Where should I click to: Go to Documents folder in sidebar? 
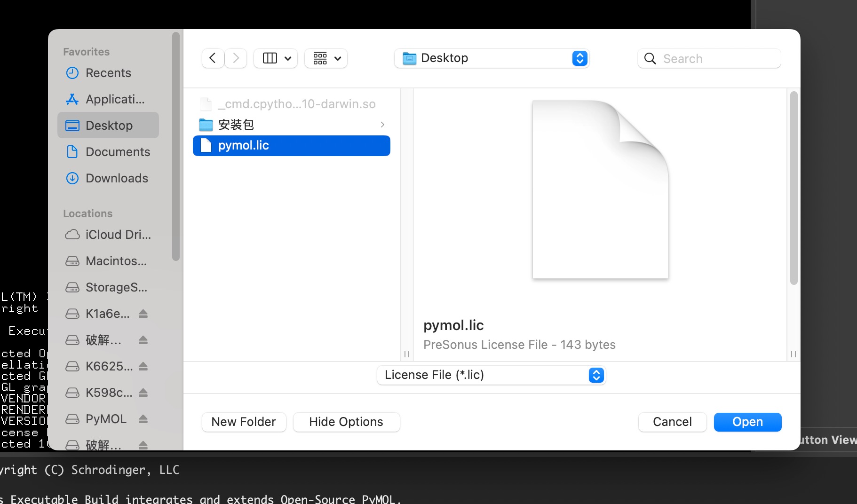coord(118,152)
